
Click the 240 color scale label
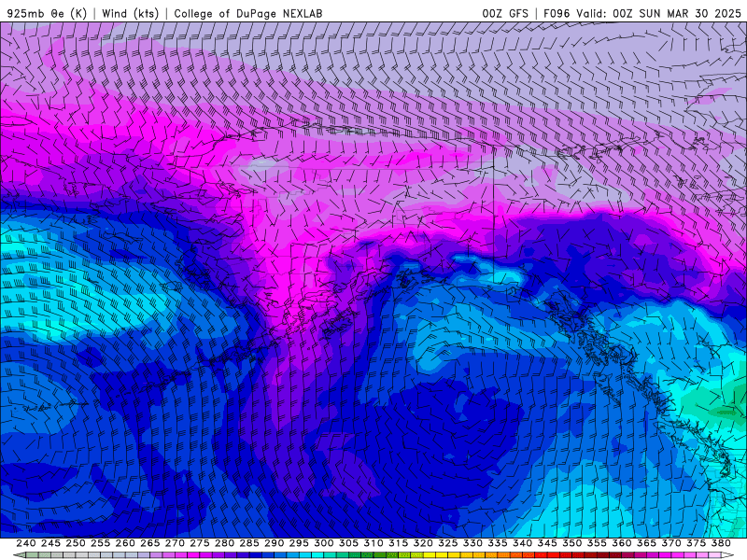point(26,543)
